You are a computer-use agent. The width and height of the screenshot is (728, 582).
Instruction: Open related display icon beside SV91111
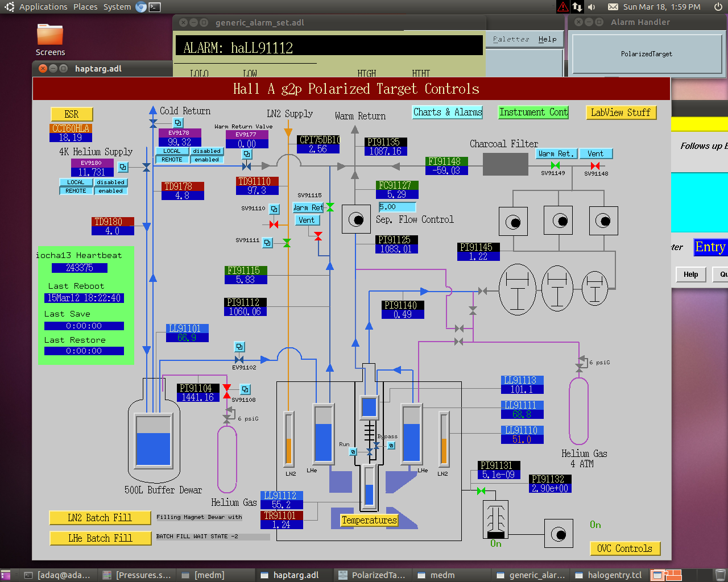(267, 243)
